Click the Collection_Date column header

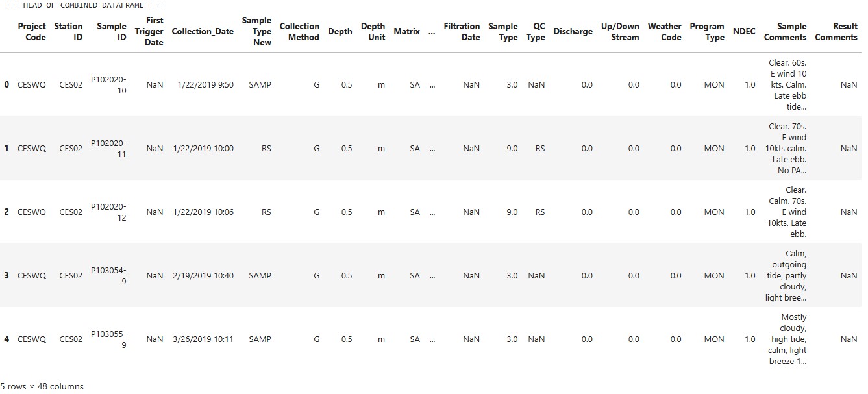(x=203, y=32)
